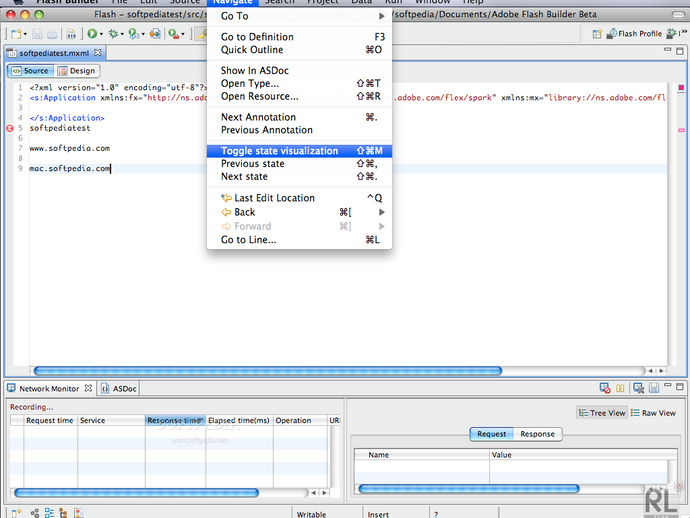Choose Quick Outline menu item
Viewport: 690px width, 518px height.
(x=299, y=50)
